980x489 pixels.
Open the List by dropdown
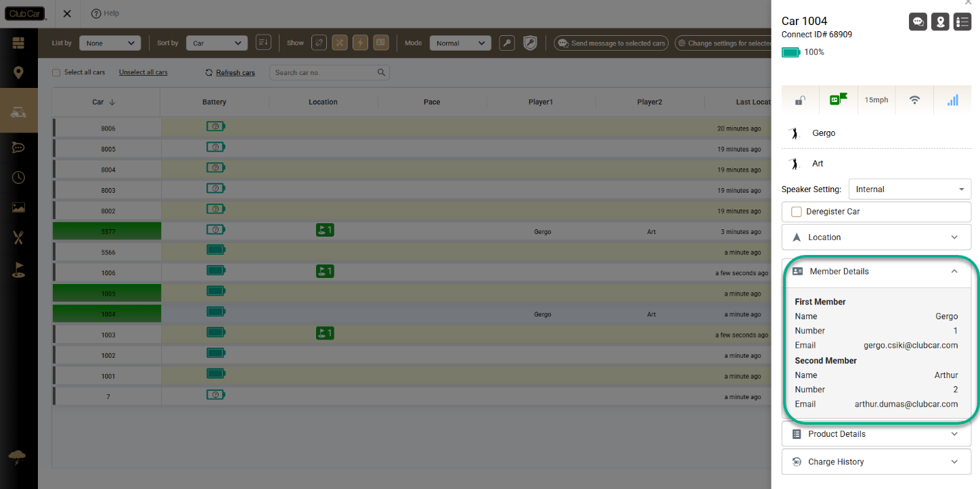click(x=110, y=43)
